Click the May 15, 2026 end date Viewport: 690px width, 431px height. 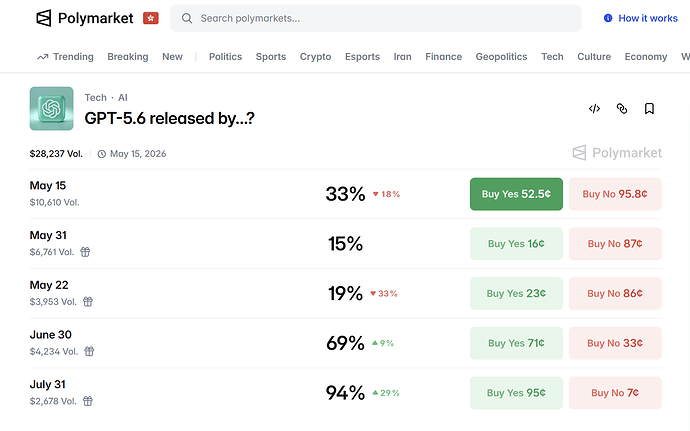pyautogui.click(x=138, y=154)
